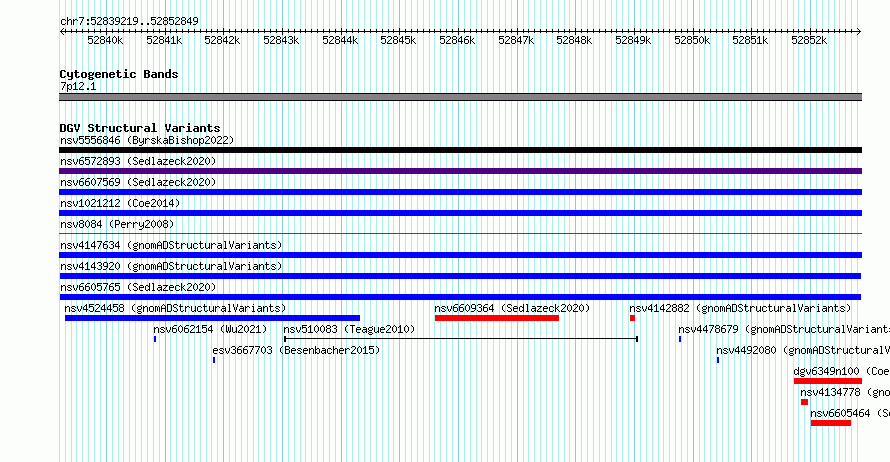Open nsv4143920 (gnomADStructuralVariants) label
This screenshot has height=462, width=890.
tap(171, 266)
